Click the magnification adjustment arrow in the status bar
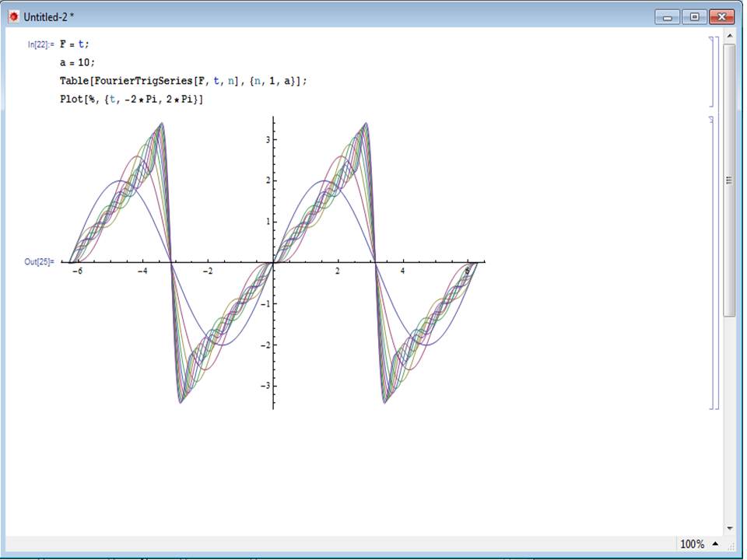747x560 pixels. click(x=717, y=543)
